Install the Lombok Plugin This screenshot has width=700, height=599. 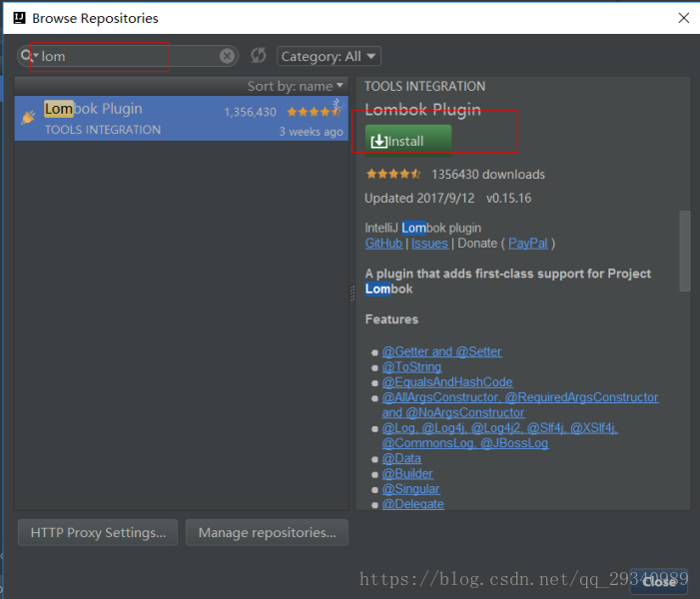click(408, 141)
